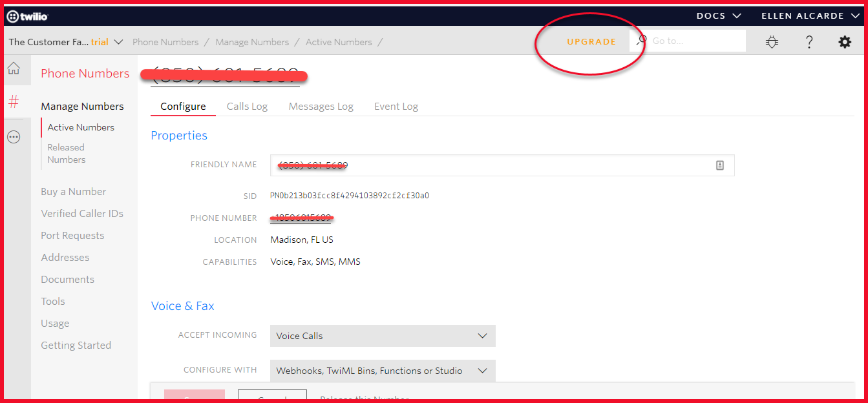This screenshot has width=868, height=403.
Task: Click the Voice & Fax section heading
Action: pos(182,306)
